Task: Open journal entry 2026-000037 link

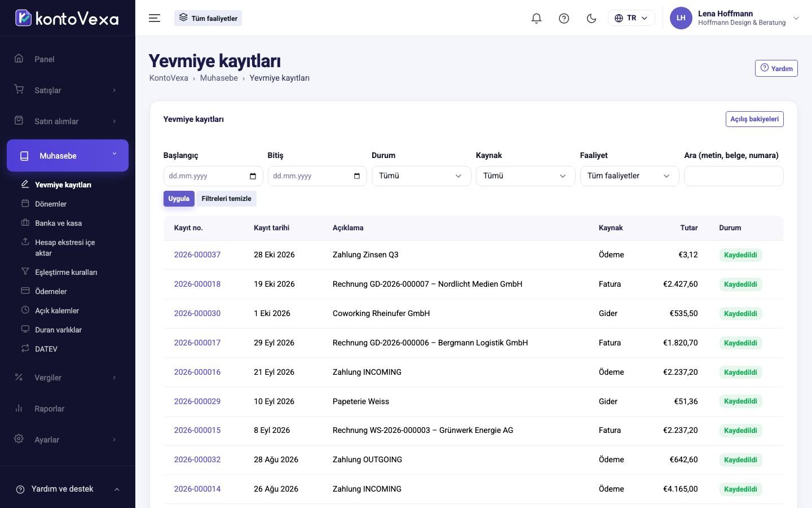Action: point(197,255)
